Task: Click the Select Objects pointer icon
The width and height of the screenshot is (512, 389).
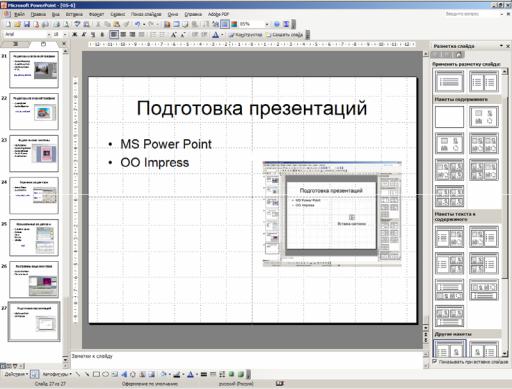Action: [34, 374]
